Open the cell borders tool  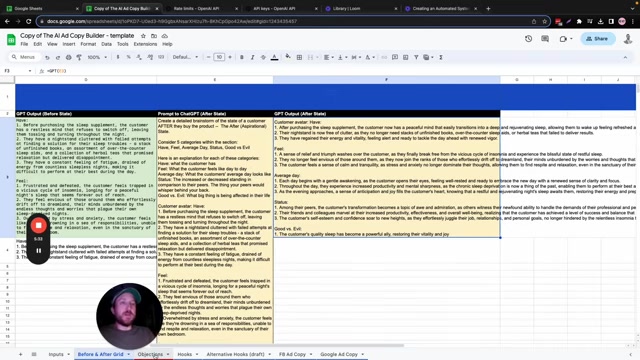point(299,58)
